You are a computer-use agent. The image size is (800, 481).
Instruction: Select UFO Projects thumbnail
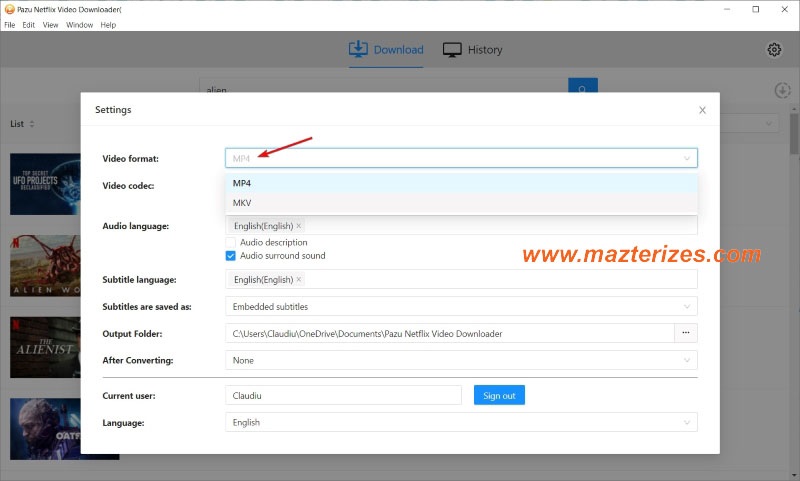point(45,184)
